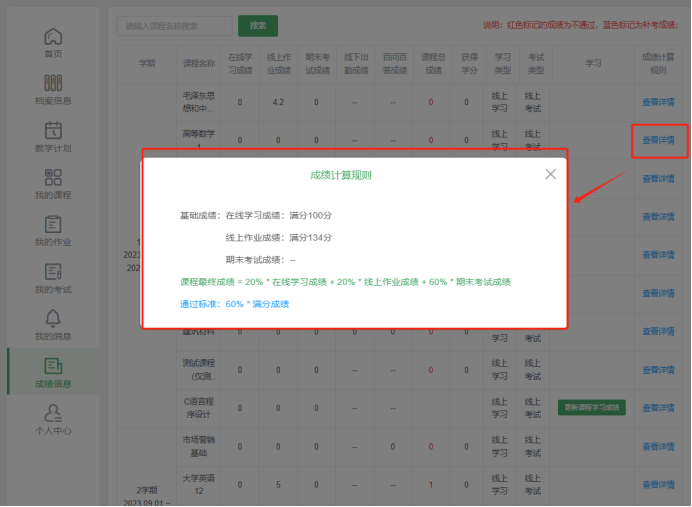Click the 课程总成绩 column header
The height and width of the screenshot is (507, 692).
coord(433,64)
